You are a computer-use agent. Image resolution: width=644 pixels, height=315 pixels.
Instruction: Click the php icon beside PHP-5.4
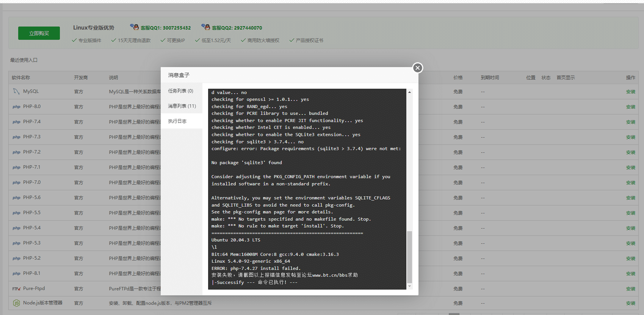16,228
